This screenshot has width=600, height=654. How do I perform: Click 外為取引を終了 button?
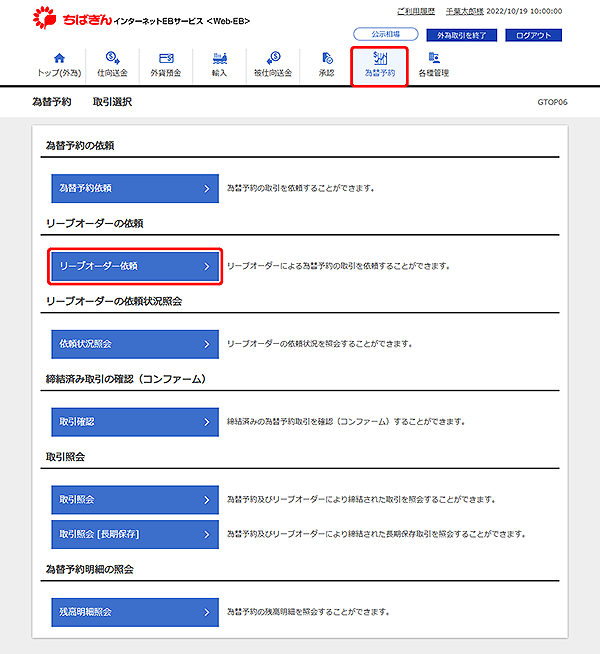(x=462, y=35)
